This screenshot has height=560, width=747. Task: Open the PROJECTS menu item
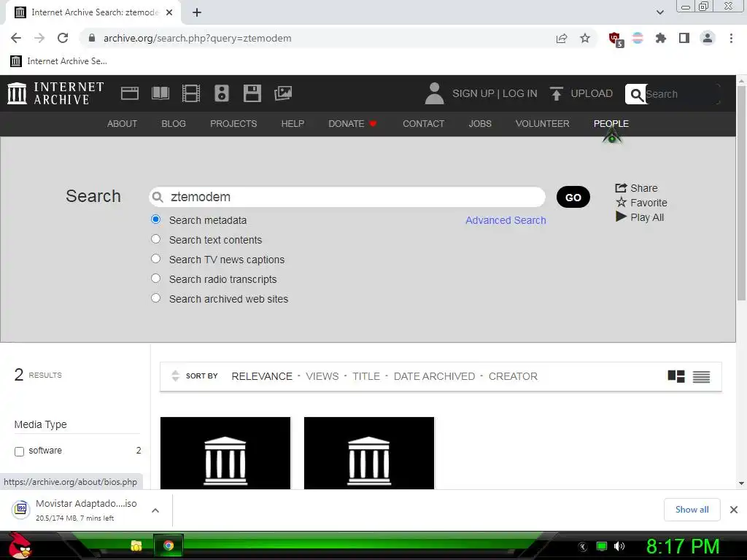[x=233, y=124]
